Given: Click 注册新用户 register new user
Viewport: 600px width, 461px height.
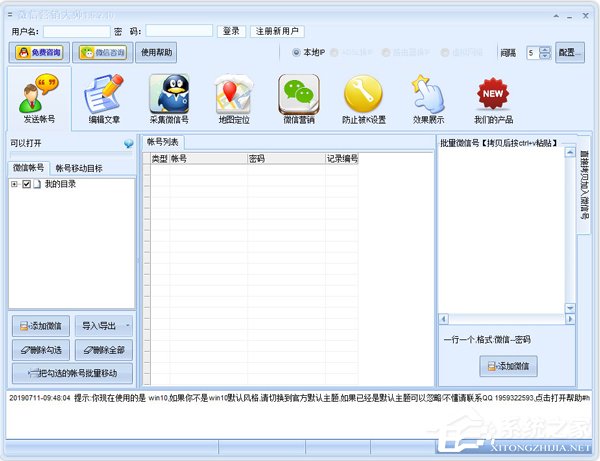Looking at the screenshot, I should 277,31.
